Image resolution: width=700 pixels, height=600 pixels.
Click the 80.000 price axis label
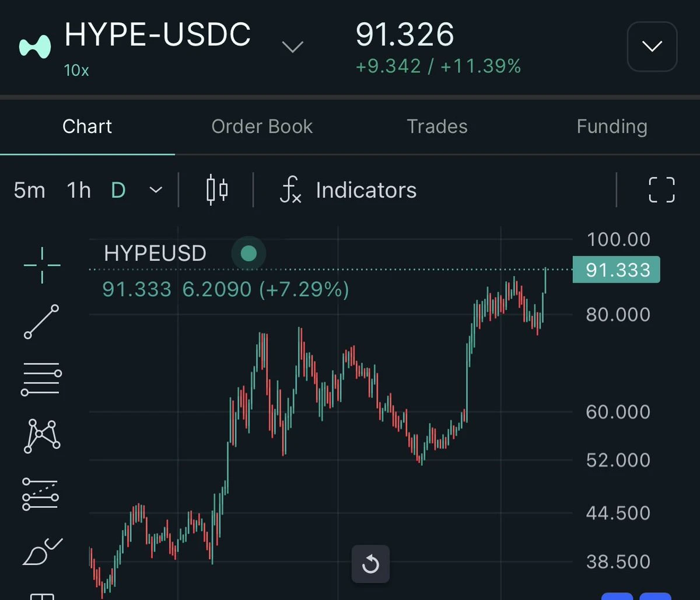point(618,314)
